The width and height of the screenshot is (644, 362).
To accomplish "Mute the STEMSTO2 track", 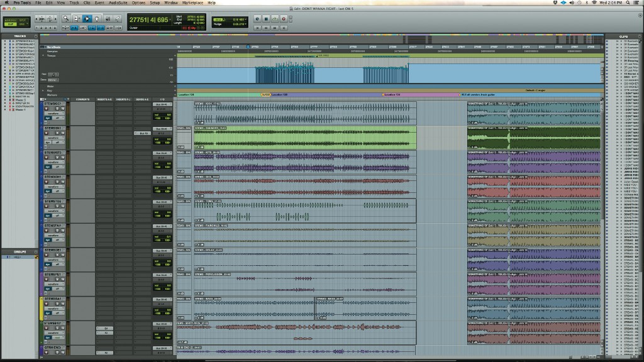I will click(62, 206).
